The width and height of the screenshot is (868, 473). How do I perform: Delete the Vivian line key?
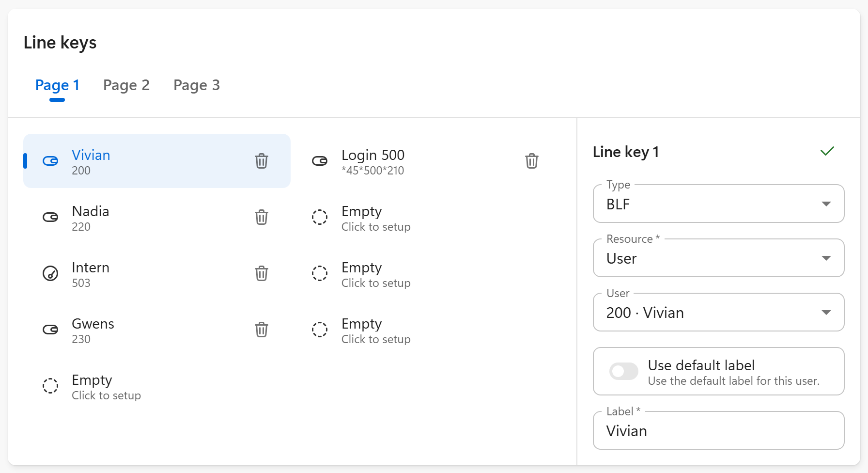pyautogui.click(x=262, y=161)
